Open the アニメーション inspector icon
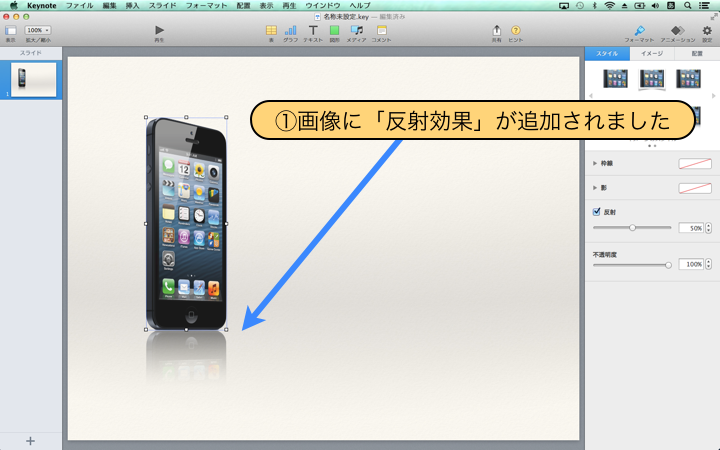720x450 pixels. (677, 30)
